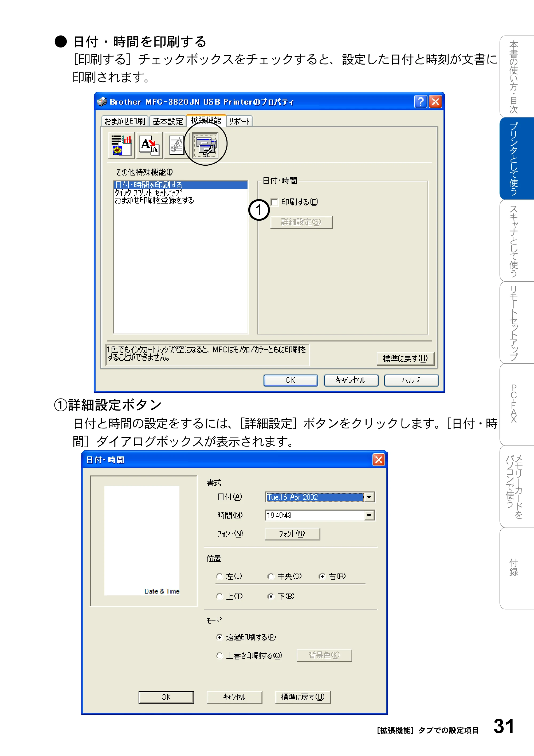Switch to the 基本設定 tab

point(167,121)
